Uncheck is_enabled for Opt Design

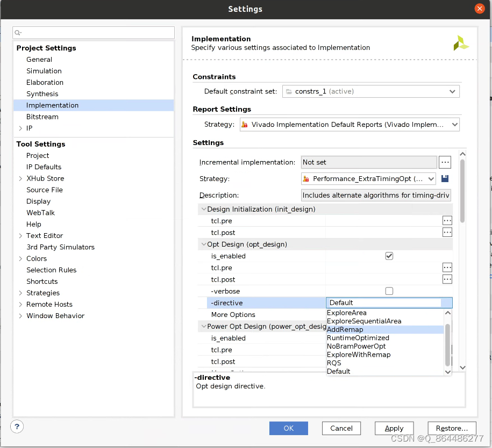(x=389, y=256)
